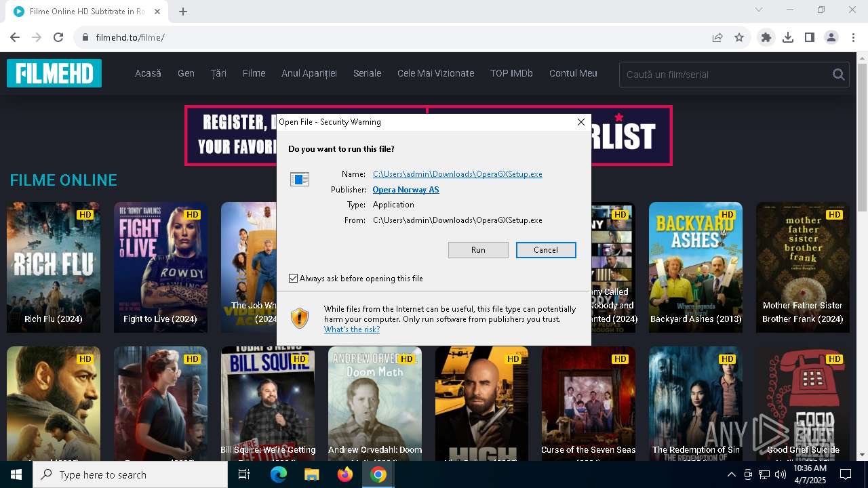This screenshot has width=868, height=488.
Task: Close the Security Warning dialog
Action: coord(580,122)
